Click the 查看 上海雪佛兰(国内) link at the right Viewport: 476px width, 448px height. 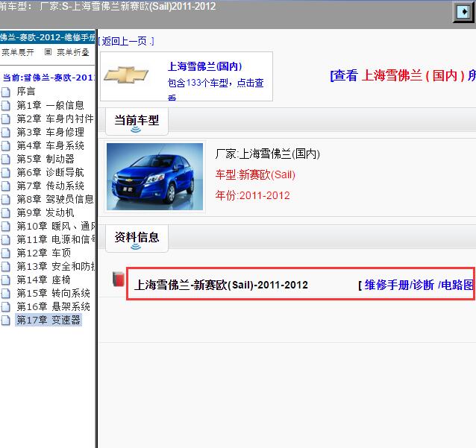[403, 75]
